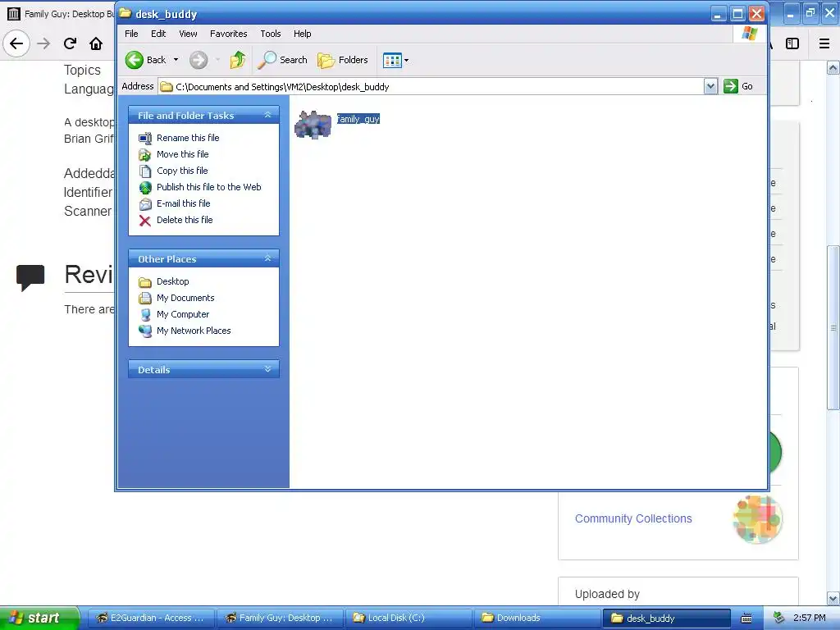Image resolution: width=840 pixels, height=630 pixels.
Task: Switch to Family Guy: Desktop taskbar button
Action: pos(280,619)
